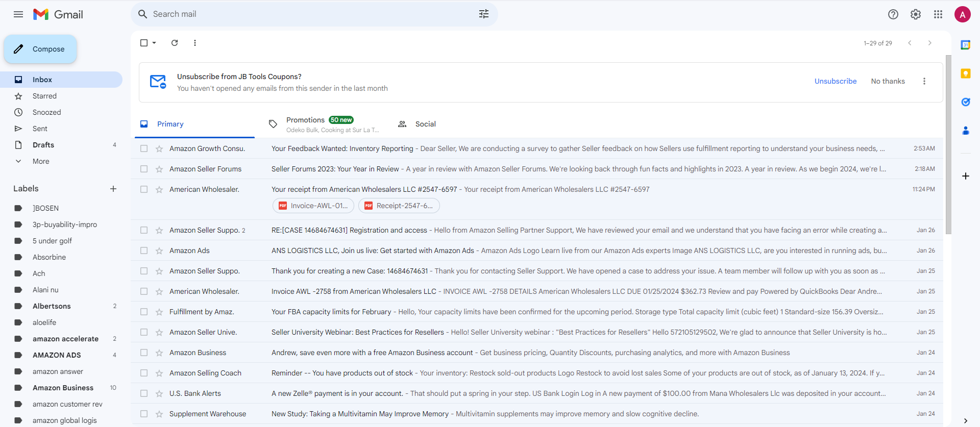The width and height of the screenshot is (980, 427).
Task: Check the Amazon Business email checkbox
Action: coord(144,353)
